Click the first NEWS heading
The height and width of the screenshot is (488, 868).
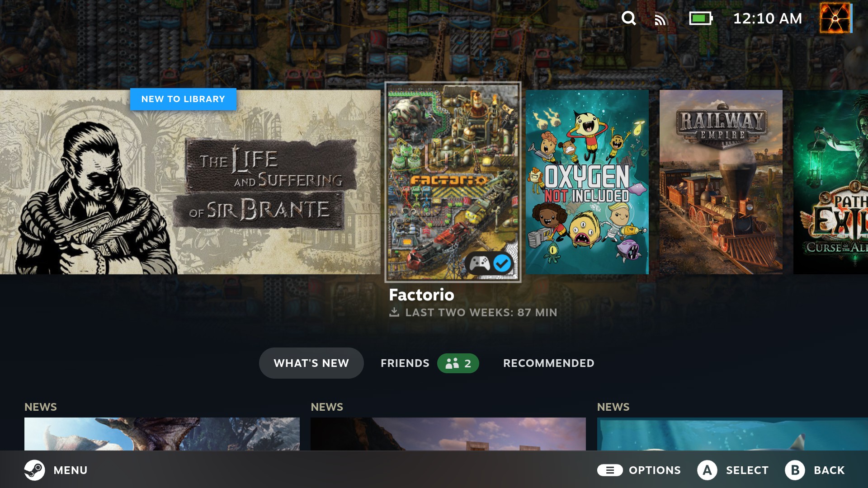tap(41, 407)
